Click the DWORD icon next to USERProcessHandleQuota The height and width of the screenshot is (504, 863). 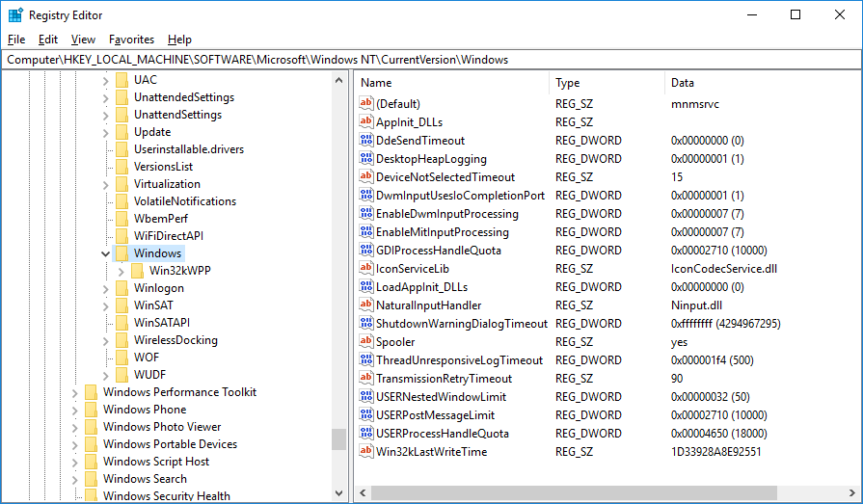(366, 433)
